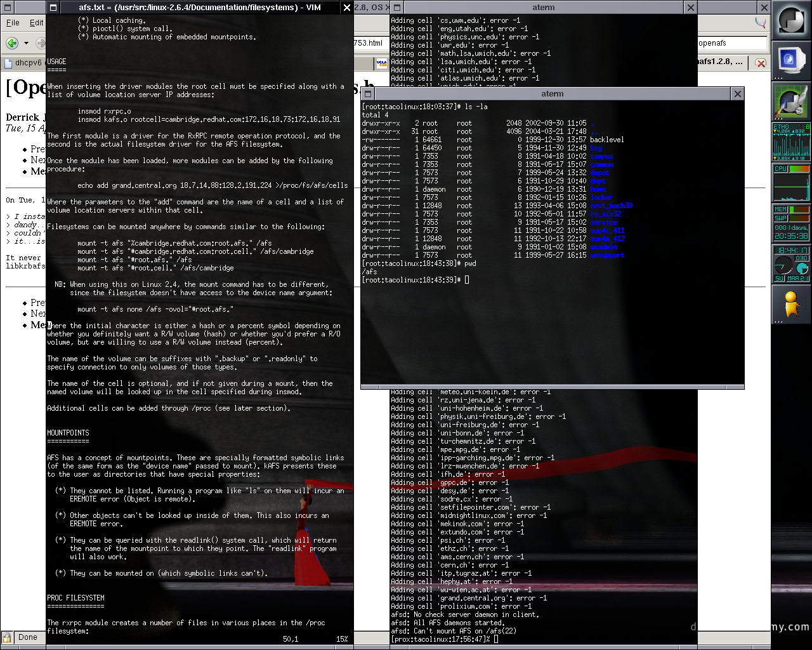Launch the monitor terminal dock icon
Viewport: 812px width, 650px height.
coord(791,62)
